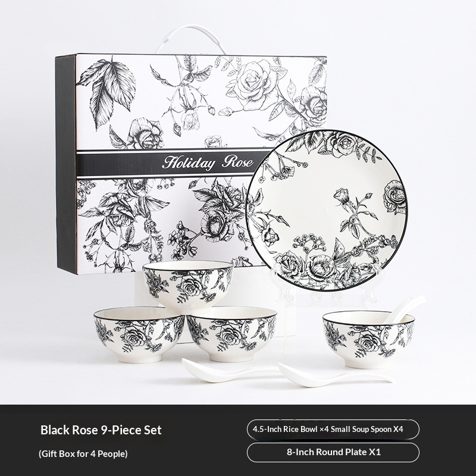Select the 'Black Rose 9-Piece Set' title
Viewport: 476px width, 476px height.
point(101,430)
